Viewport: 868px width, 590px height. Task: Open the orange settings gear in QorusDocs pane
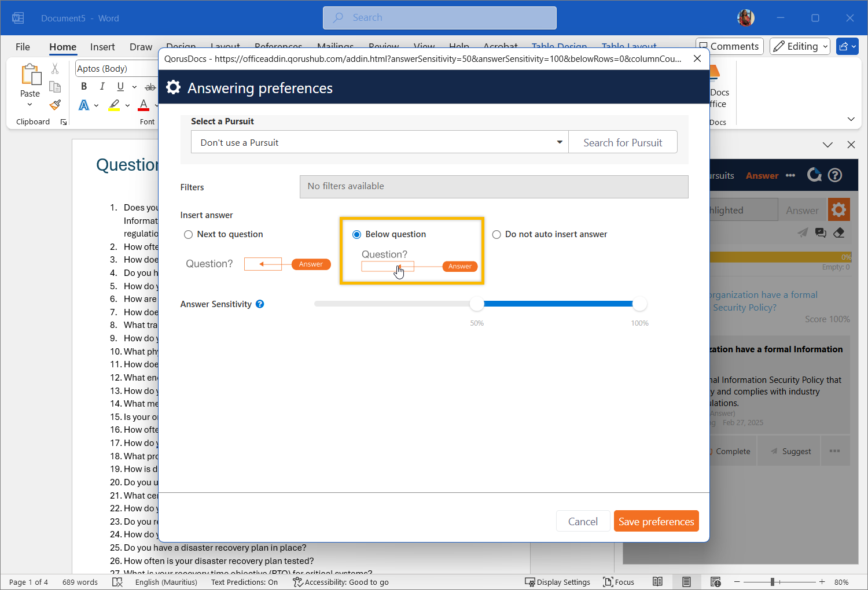(x=838, y=210)
